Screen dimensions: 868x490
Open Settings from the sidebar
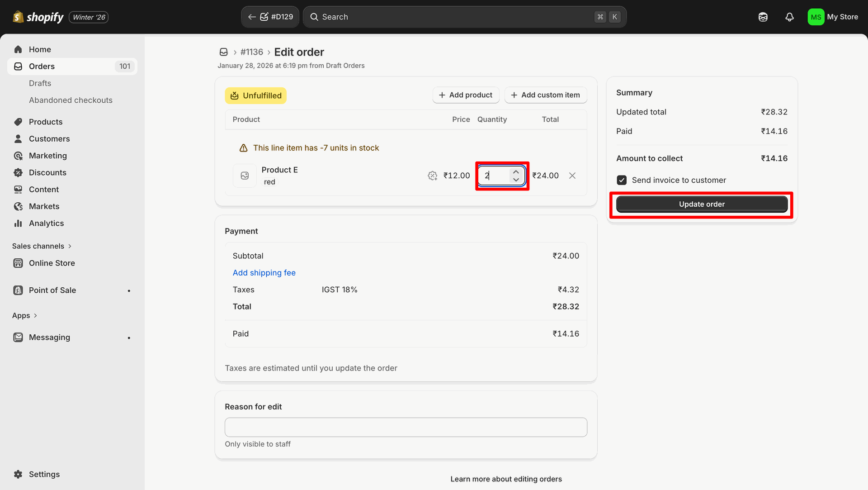point(44,474)
